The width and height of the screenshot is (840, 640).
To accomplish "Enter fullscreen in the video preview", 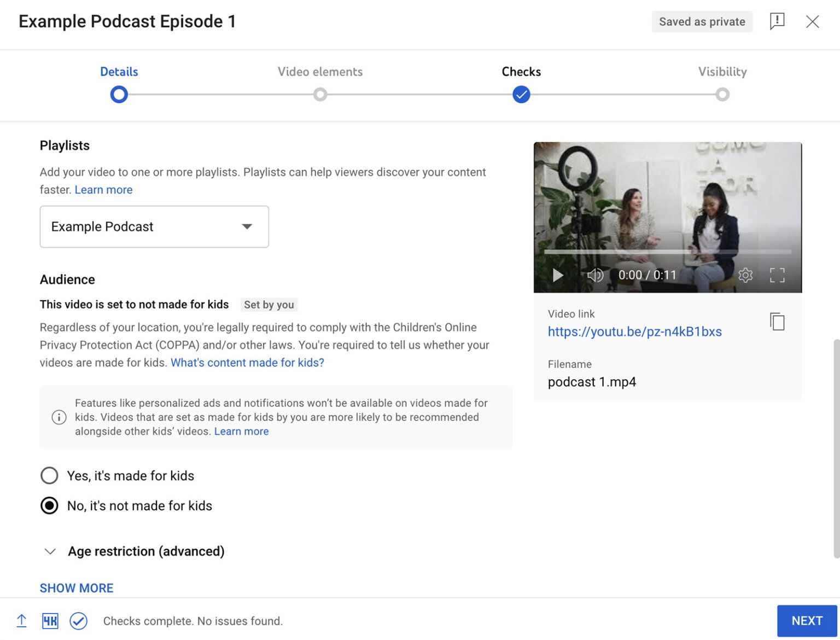I will (777, 275).
